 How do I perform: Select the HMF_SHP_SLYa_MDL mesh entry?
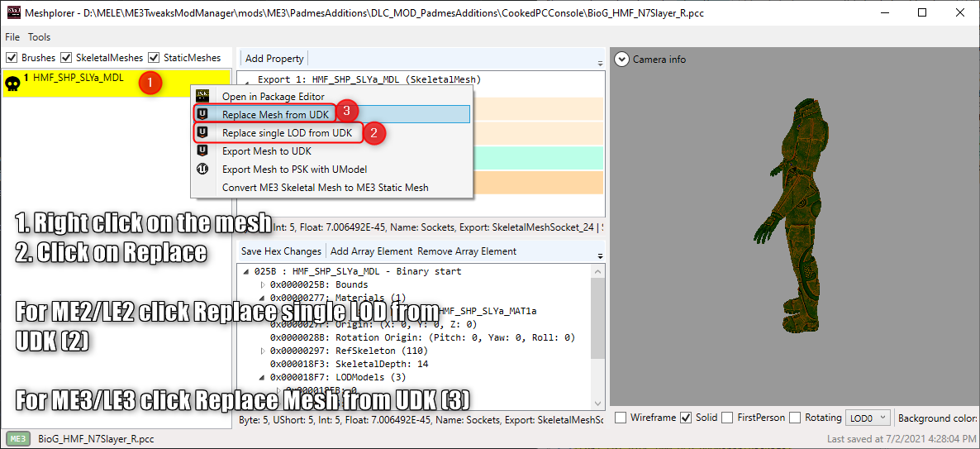pyautogui.click(x=117, y=84)
